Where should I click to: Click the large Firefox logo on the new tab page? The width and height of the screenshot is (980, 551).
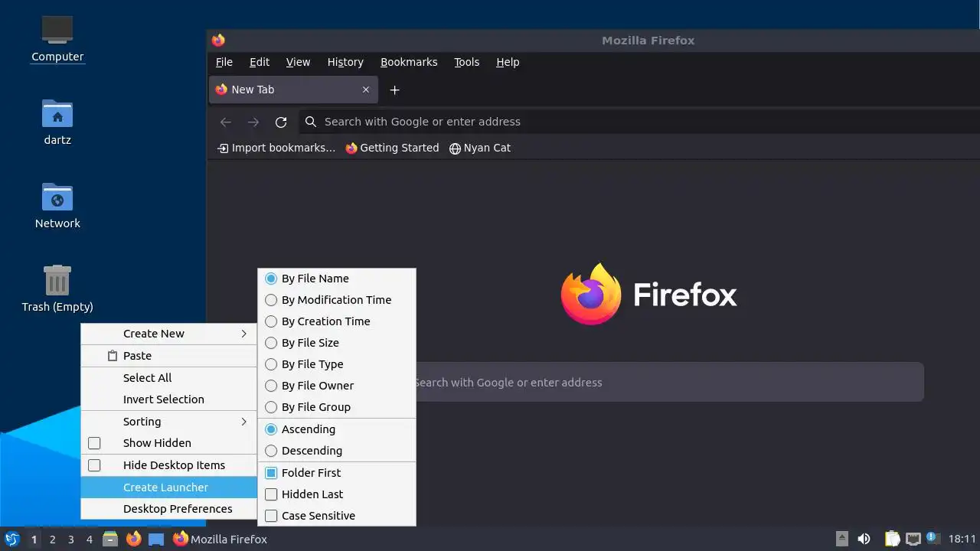(590, 294)
